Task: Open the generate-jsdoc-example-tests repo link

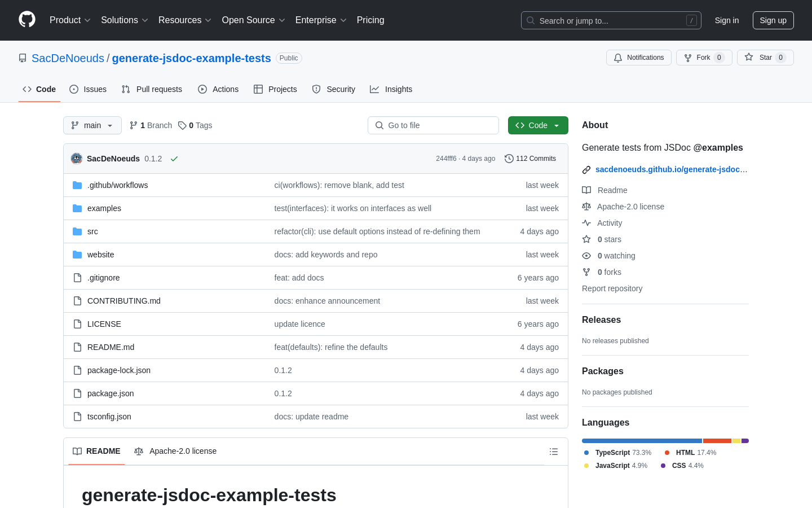Action: coord(191,58)
